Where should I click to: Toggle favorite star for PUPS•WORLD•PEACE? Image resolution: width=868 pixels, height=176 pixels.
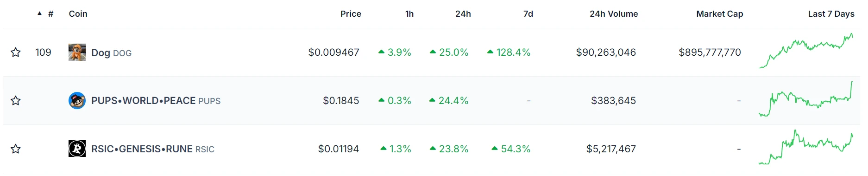pyautogui.click(x=16, y=101)
